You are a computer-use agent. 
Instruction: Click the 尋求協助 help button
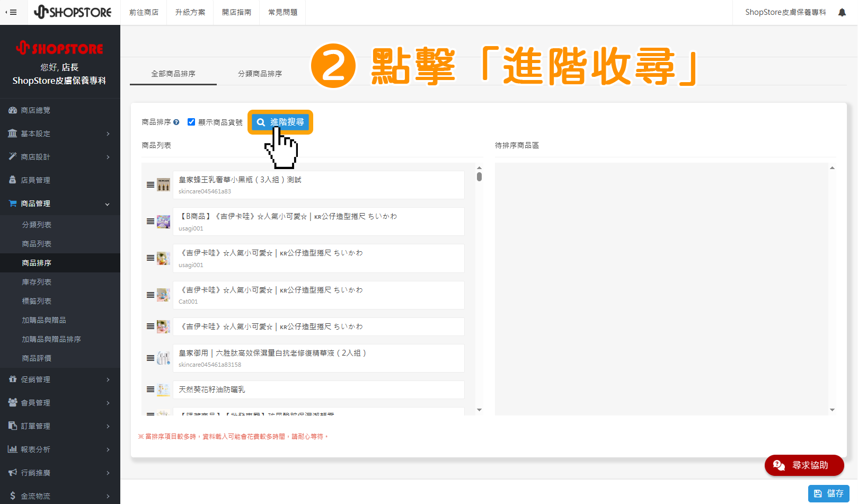pyautogui.click(x=804, y=465)
